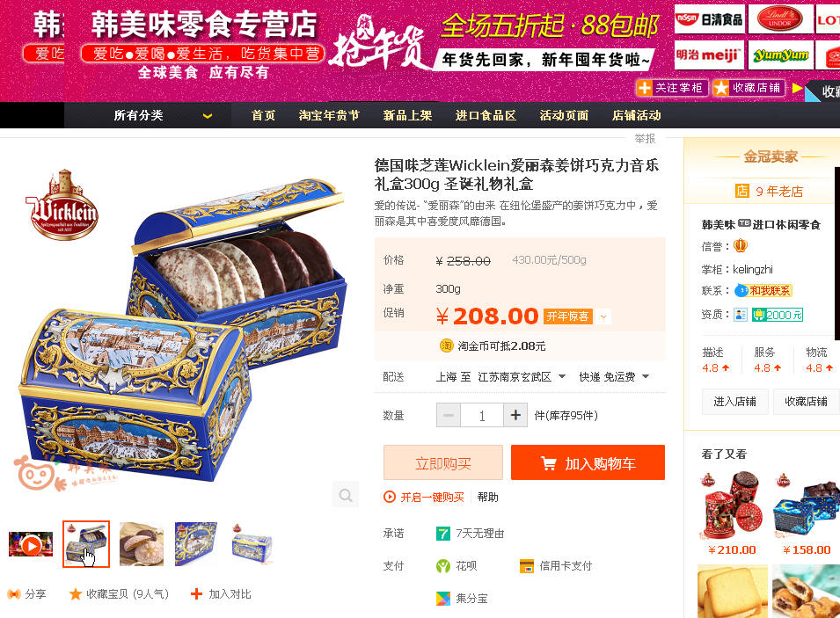Expand the 快递 免运费 shipping dropdown
The image size is (840, 618).
(614, 377)
